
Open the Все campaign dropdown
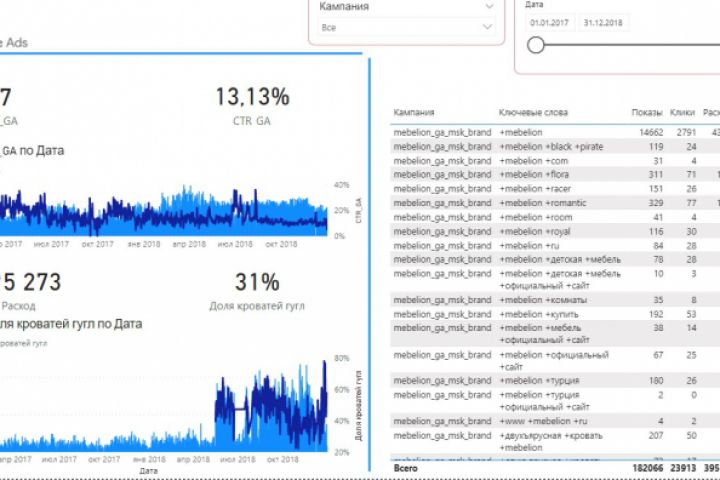406,28
